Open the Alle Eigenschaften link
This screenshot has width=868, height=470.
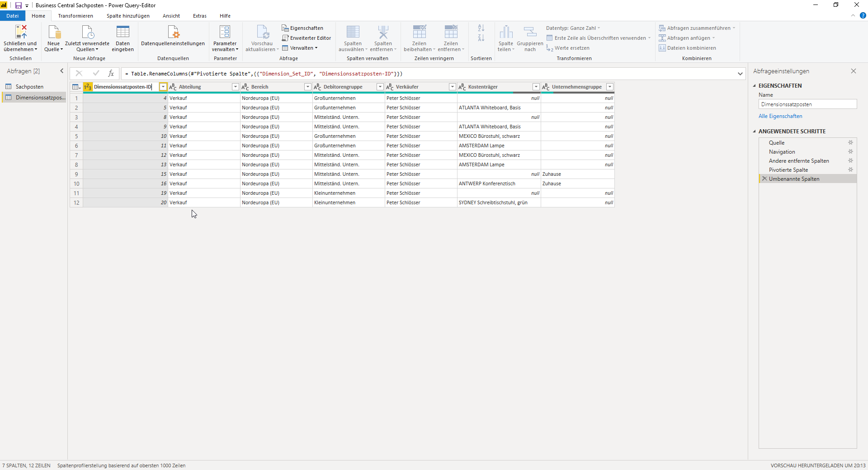(x=780, y=116)
